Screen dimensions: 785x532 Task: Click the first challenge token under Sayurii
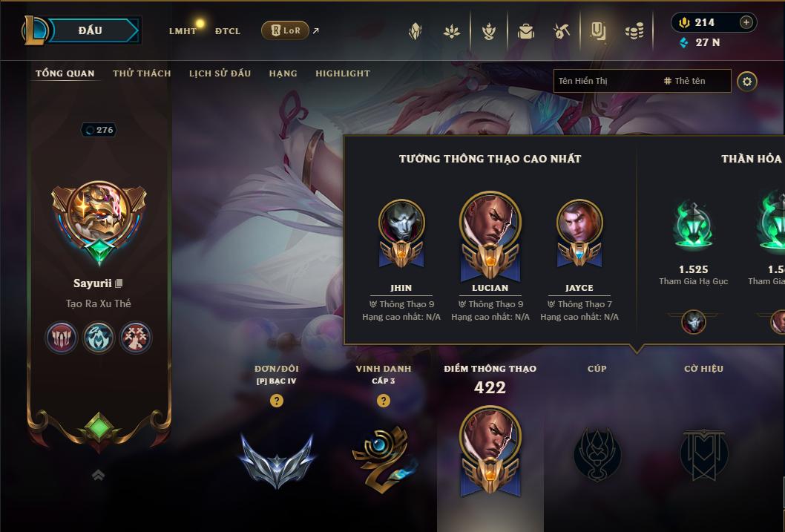[x=61, y=338]
